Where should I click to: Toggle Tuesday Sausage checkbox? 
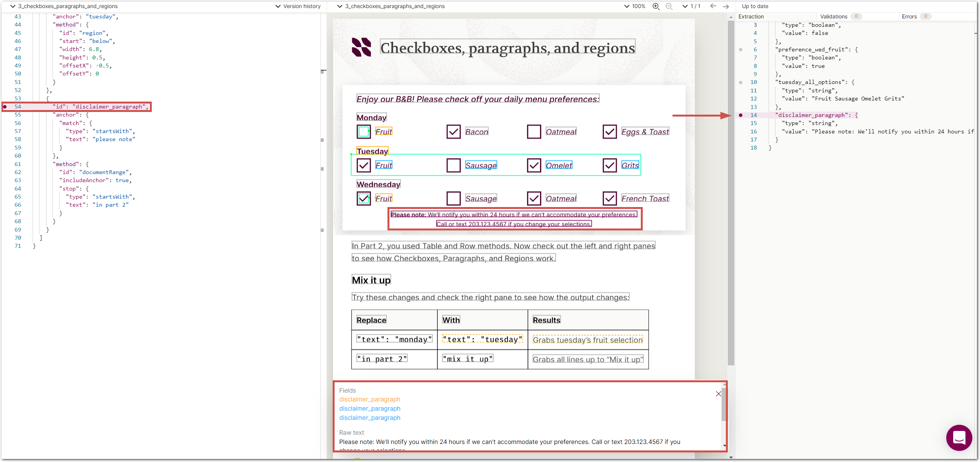pos(453,165)
